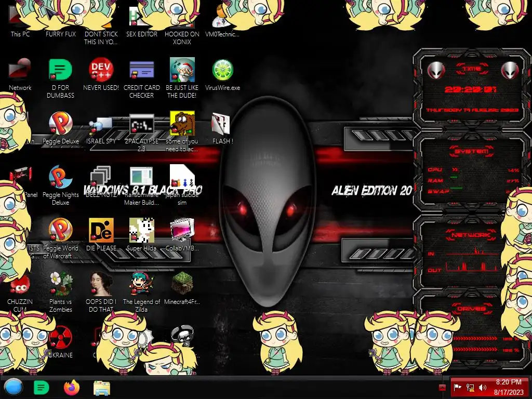Open the volume speaker tray icon
The height and width of the screenshot is (399, 532).
pos(483,387)
